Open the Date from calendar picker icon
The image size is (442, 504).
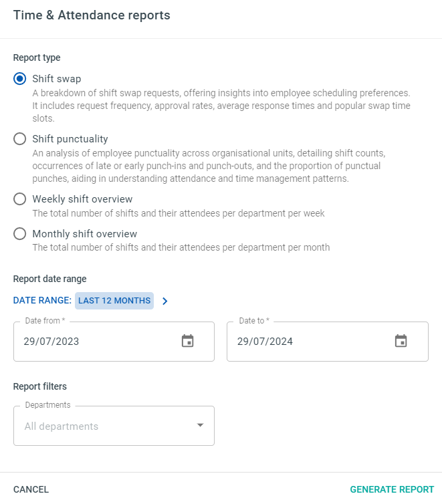point(187,341)
